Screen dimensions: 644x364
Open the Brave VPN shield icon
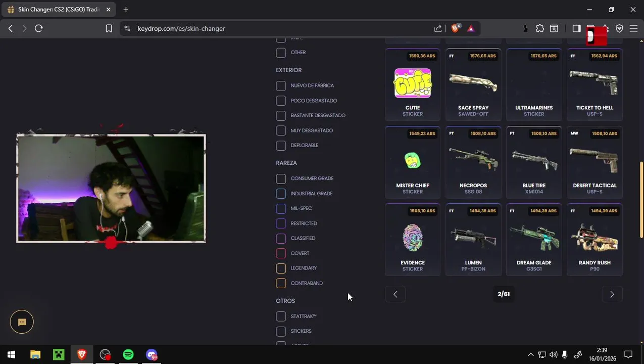coord(619,29)
